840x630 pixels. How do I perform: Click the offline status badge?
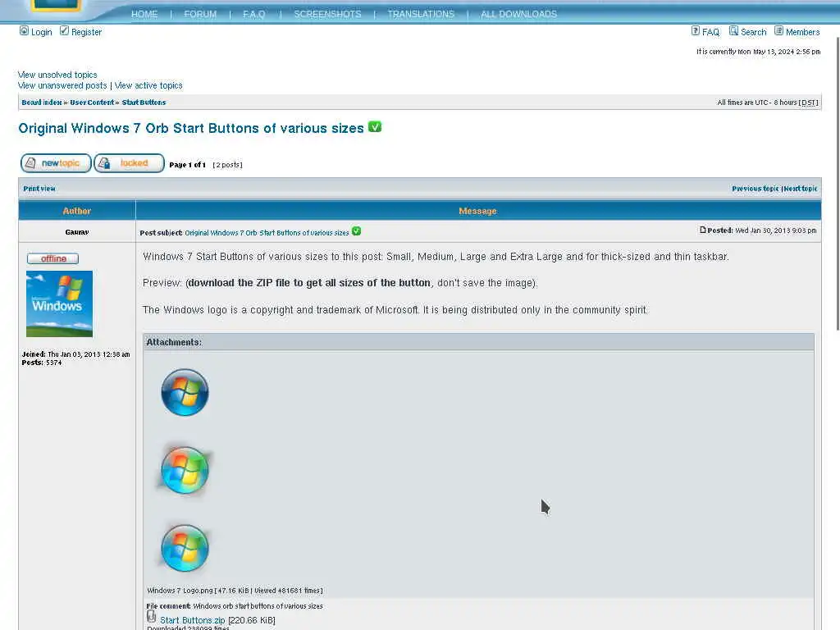click(53, 258)
